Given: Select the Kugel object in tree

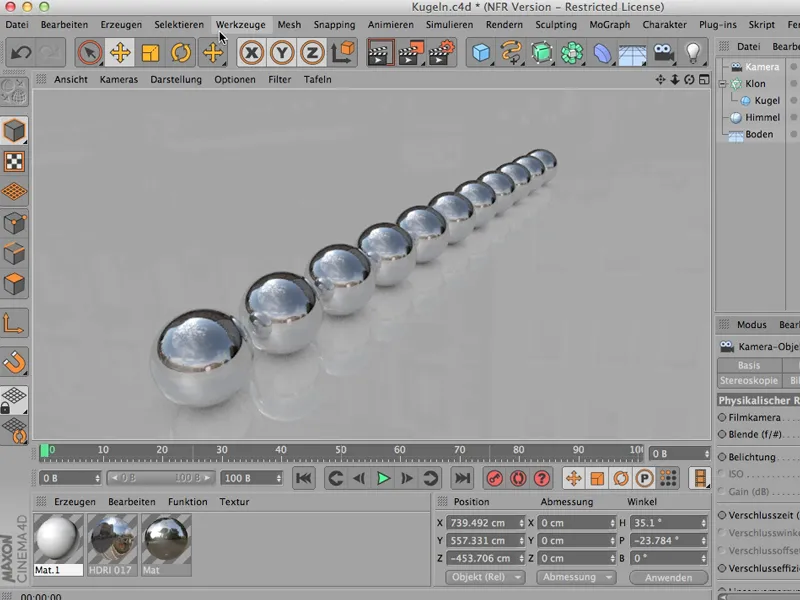Looking at the screenshot, I should tap(767, 101).
